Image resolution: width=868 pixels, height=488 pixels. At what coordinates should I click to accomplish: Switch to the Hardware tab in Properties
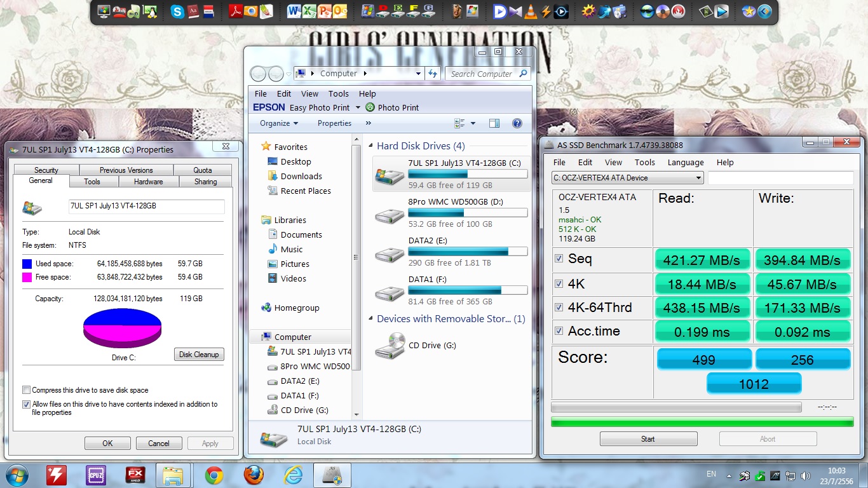[x=148, y=181]
